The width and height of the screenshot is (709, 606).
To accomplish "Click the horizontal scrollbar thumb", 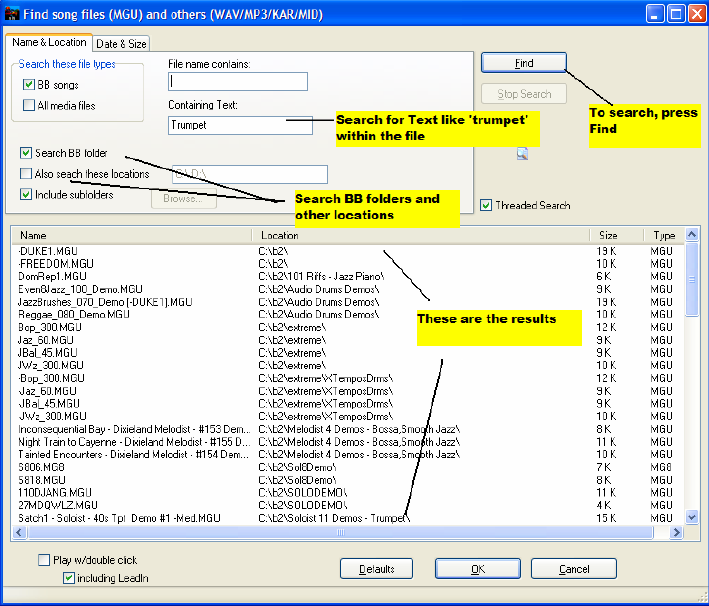I will pyautogui.click(x=340, y=532).
